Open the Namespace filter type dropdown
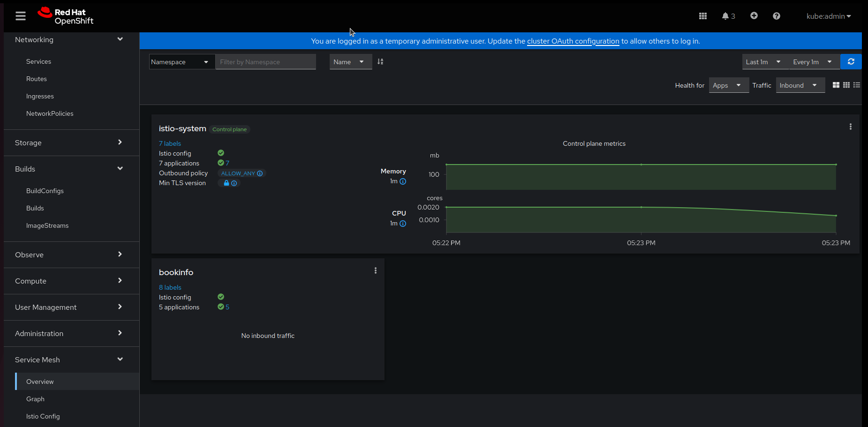 [x=182, y=62]
